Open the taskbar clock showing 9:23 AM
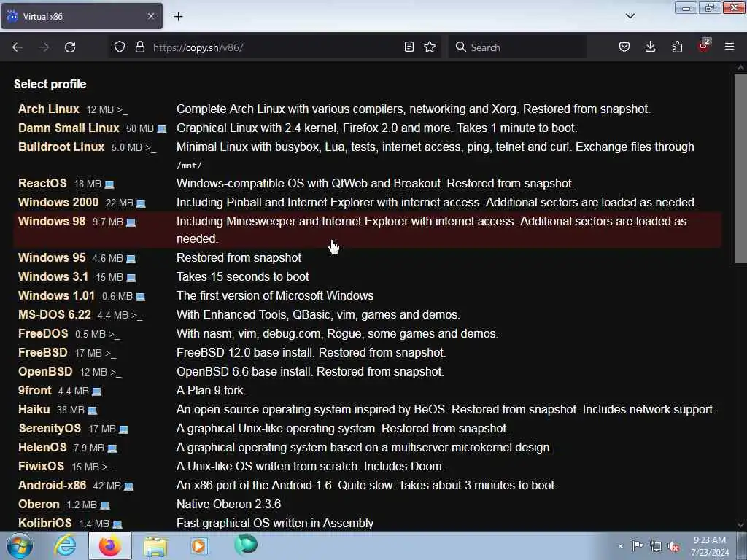This screenshot has width=747, height=560. point(710,546)
